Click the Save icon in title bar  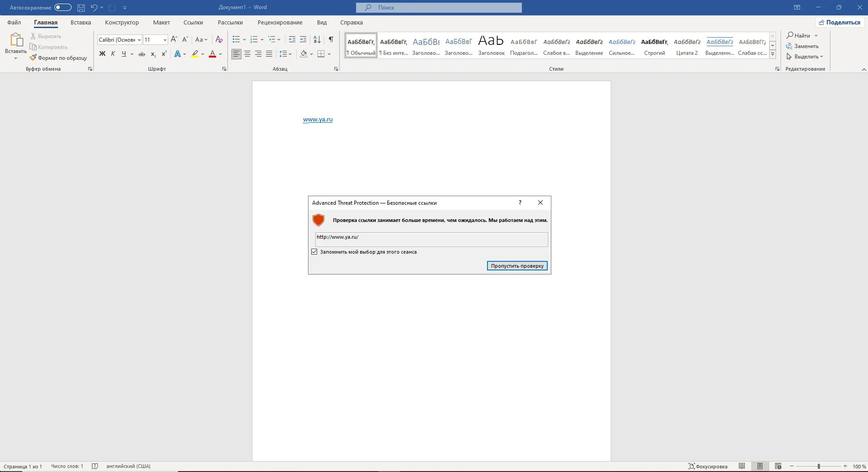[x=81, y=8]
